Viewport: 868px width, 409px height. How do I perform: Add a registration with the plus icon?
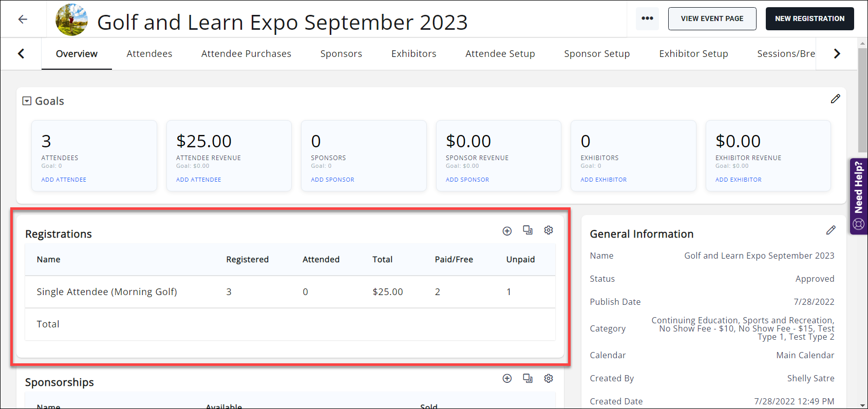click(507, 231)
